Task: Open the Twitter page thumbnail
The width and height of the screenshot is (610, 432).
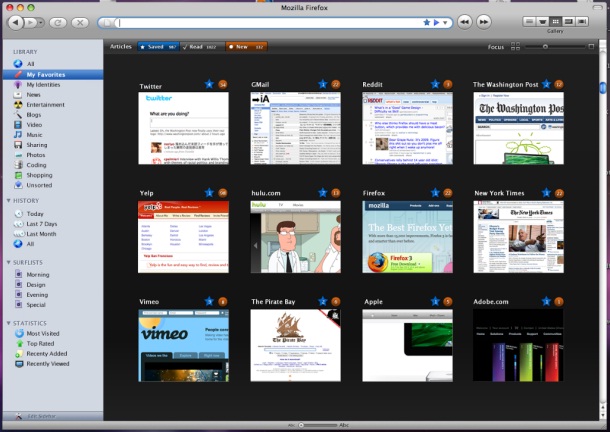Action: point(183,128)
